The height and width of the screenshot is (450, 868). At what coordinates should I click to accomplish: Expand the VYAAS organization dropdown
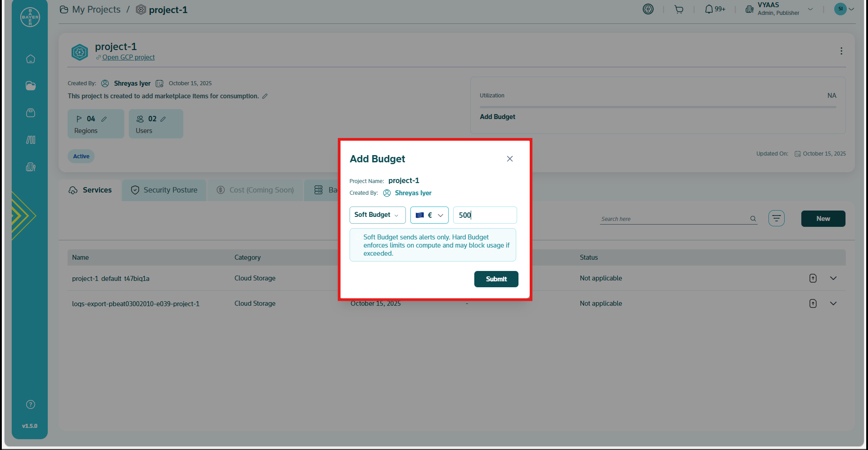(x=810, y=9)
